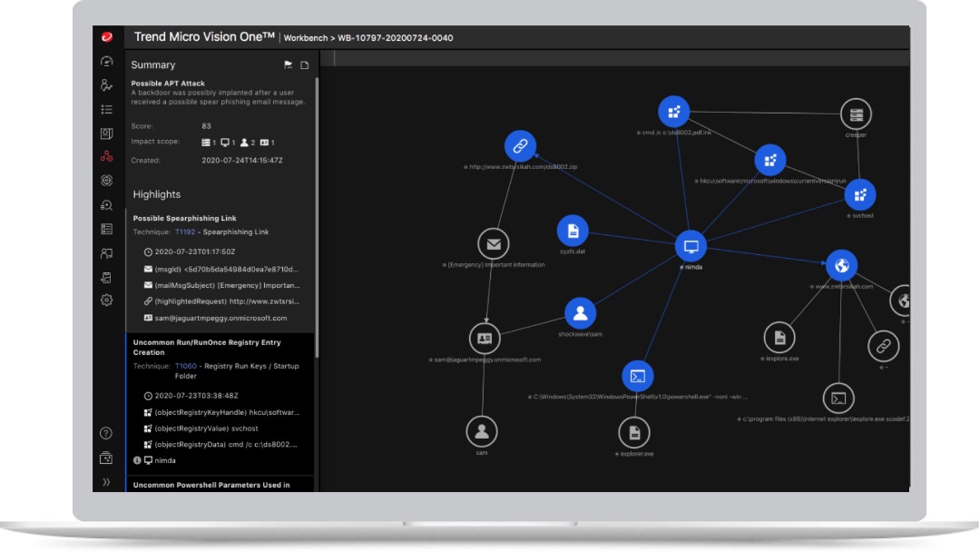Click the objectRegistryValue svchost row
This screenshot has height=552, width=980.
pos(201,429)
